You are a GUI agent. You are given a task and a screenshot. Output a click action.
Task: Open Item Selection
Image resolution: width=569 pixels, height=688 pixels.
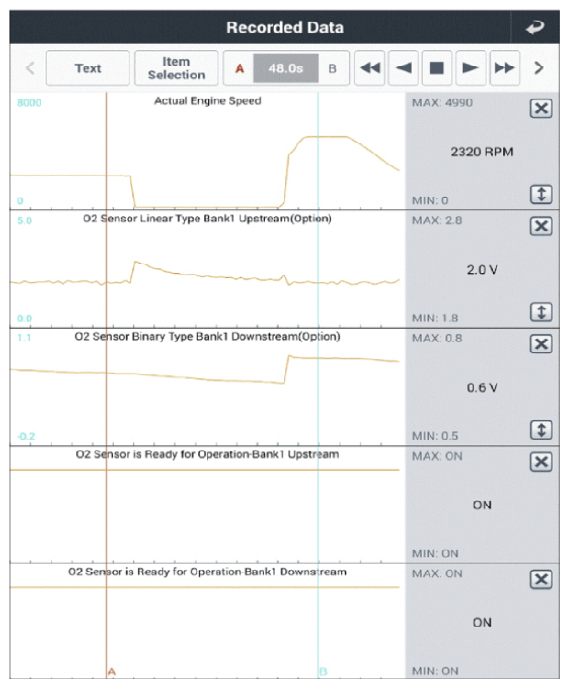click(176, 68)
